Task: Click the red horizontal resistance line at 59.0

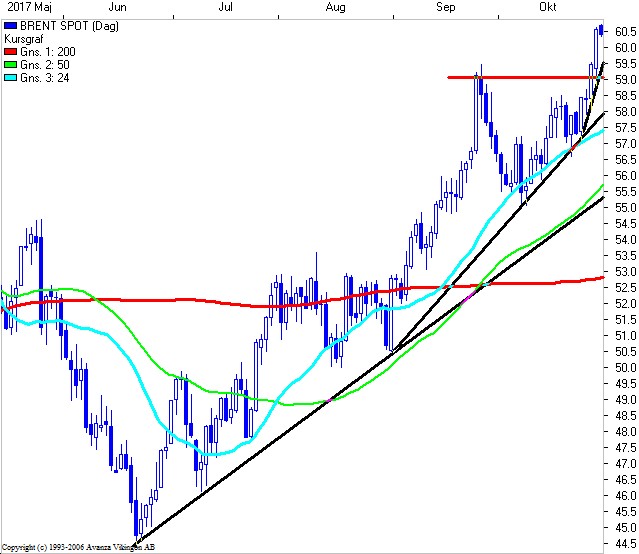Action: [x=526, y=77]
